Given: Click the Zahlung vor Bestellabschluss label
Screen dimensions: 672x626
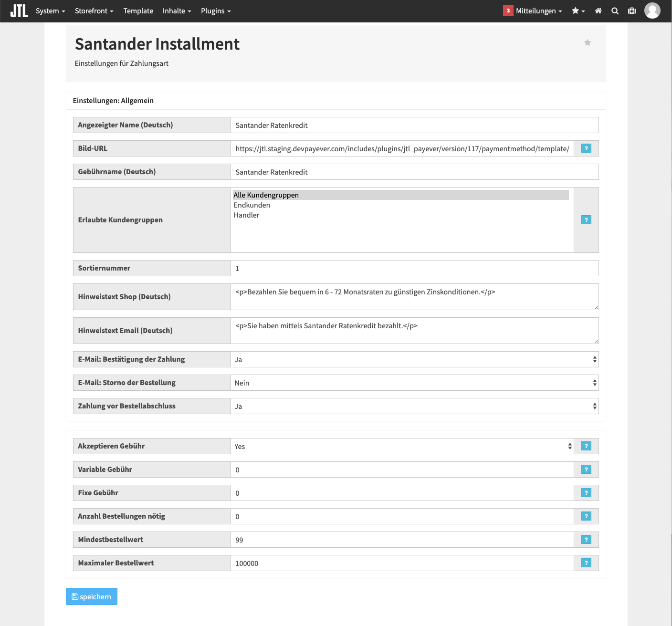Looking at the screenshot, I should tap(126, 406).
